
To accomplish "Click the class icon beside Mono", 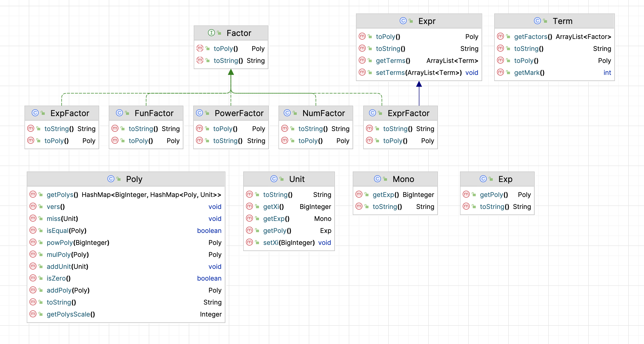I will (377, 179).
